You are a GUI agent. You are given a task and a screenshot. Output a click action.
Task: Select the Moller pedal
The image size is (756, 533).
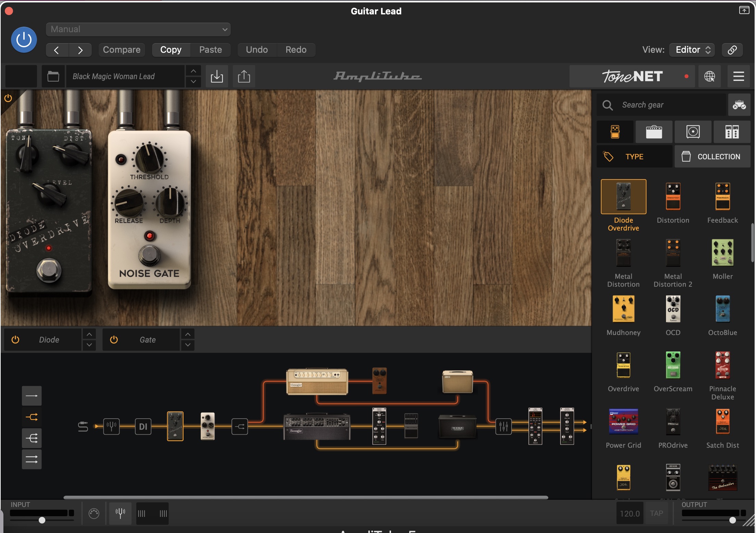click(x=722, y=253)
